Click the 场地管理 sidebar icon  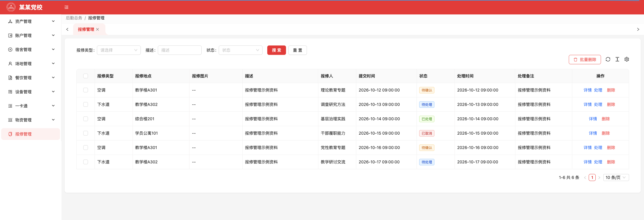[10, 64]
